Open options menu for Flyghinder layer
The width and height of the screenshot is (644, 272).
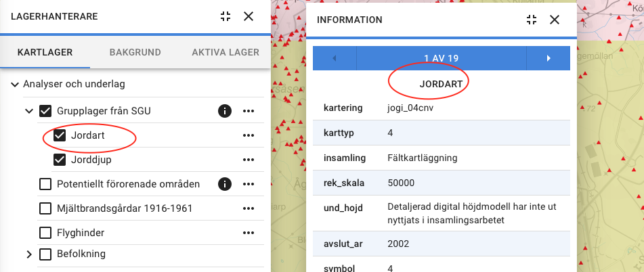[x=249, y=233]
